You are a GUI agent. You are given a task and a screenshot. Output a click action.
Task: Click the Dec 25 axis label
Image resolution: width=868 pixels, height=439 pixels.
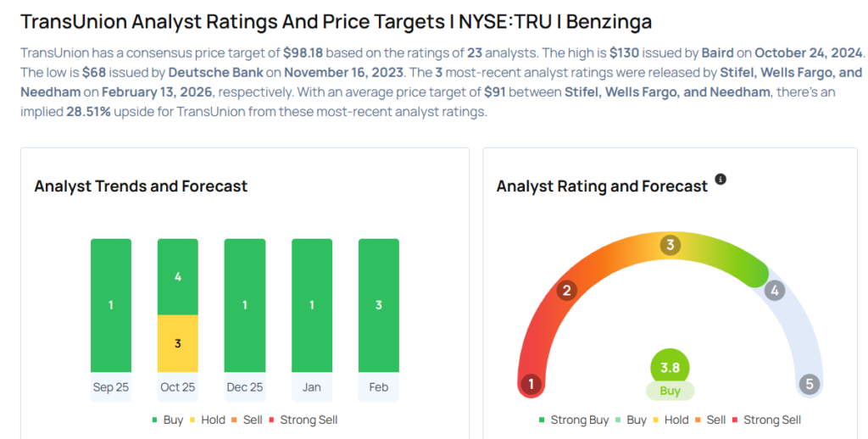244,387
